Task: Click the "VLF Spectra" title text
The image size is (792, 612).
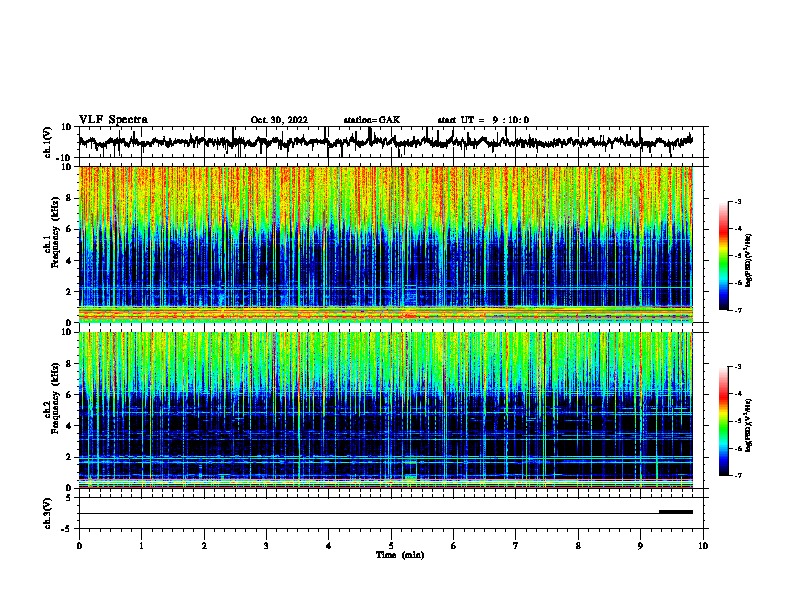Action: click(113, 120)
